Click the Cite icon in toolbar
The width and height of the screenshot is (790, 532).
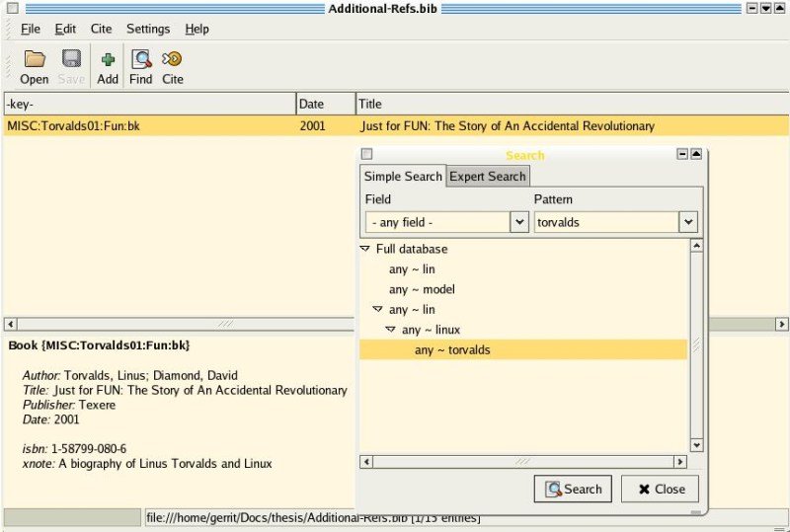tap(173, 59)
